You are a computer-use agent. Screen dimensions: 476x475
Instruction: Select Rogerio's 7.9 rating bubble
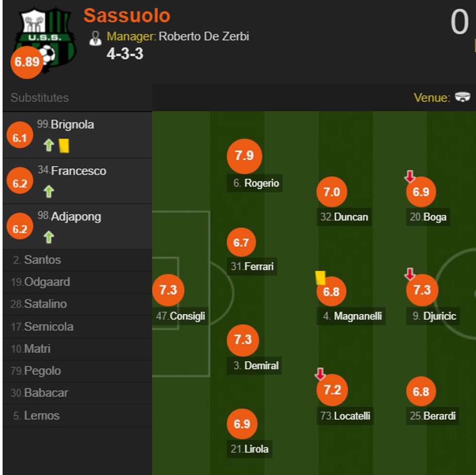[x=244, y=156]
